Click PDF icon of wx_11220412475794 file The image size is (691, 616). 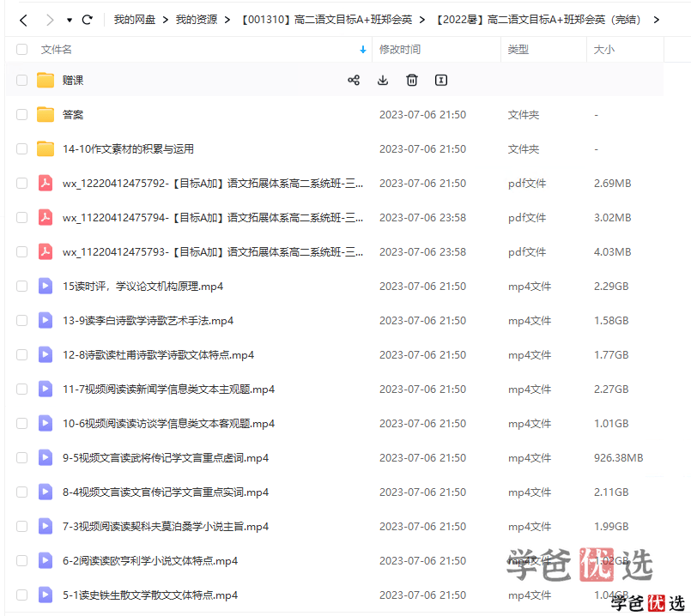coord(45,218)
